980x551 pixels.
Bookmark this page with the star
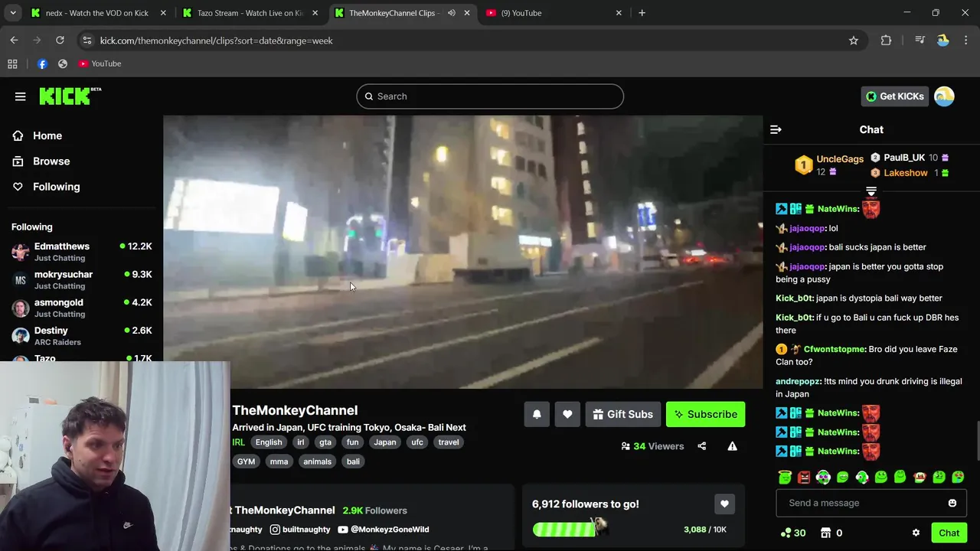coord(854,41)
